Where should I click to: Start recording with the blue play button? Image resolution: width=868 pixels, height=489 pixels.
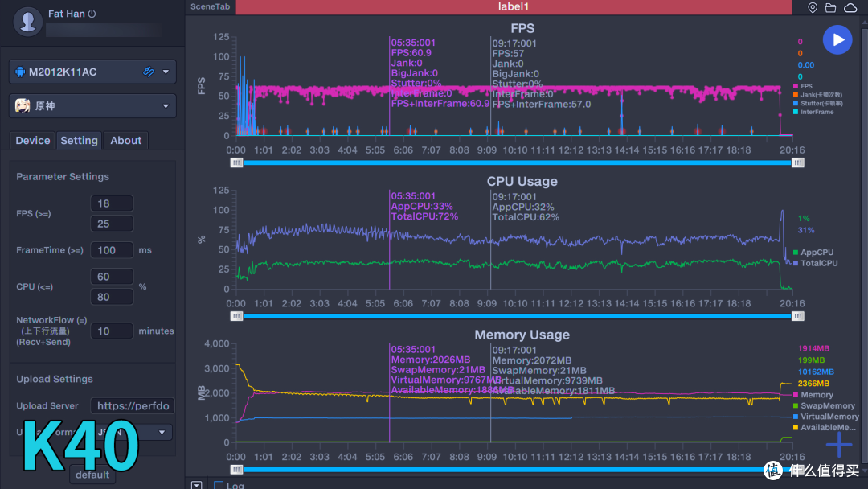[837, 39]
